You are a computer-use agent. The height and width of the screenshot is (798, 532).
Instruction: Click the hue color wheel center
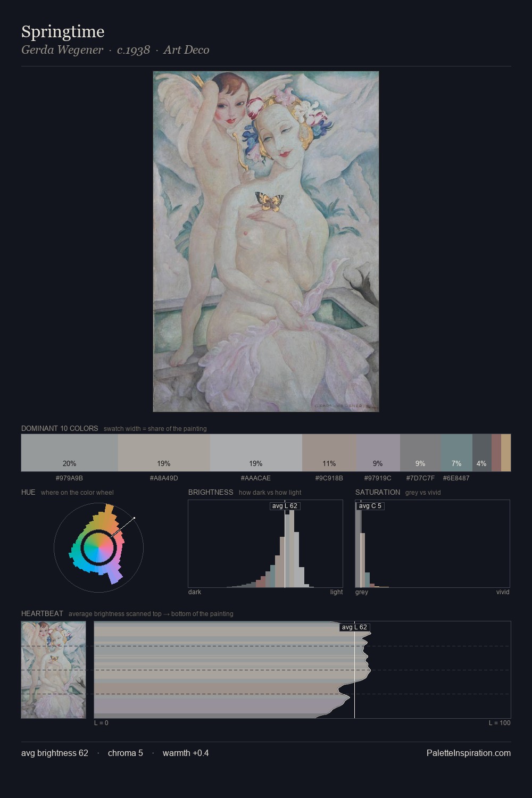(98, 546)
